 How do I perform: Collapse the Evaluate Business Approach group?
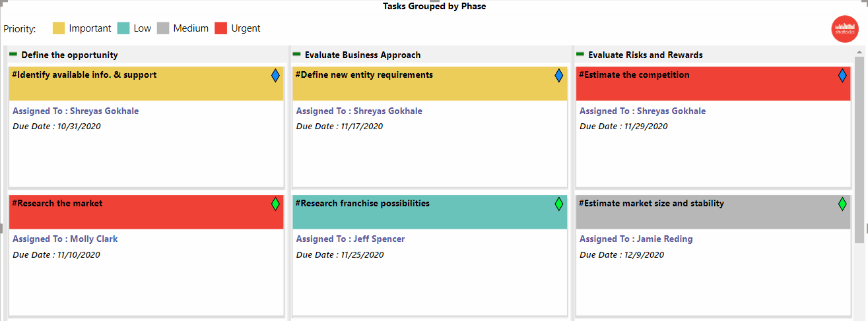pos(296,54)
